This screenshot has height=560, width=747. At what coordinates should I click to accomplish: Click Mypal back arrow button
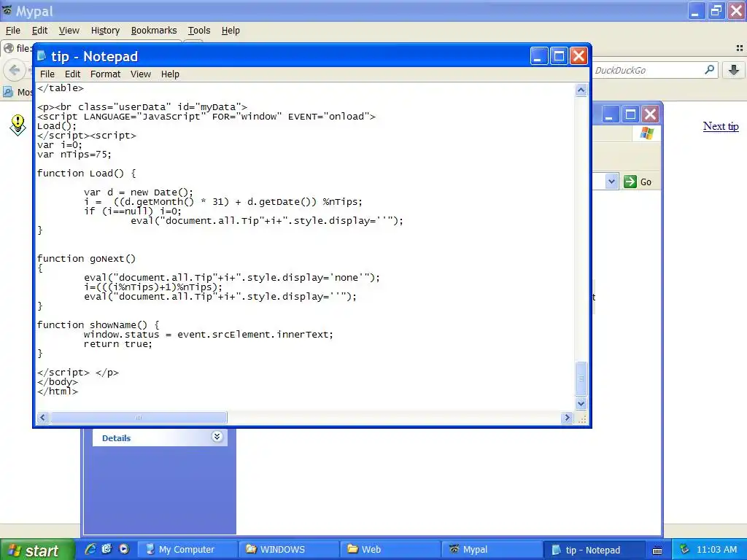(15, 71)
